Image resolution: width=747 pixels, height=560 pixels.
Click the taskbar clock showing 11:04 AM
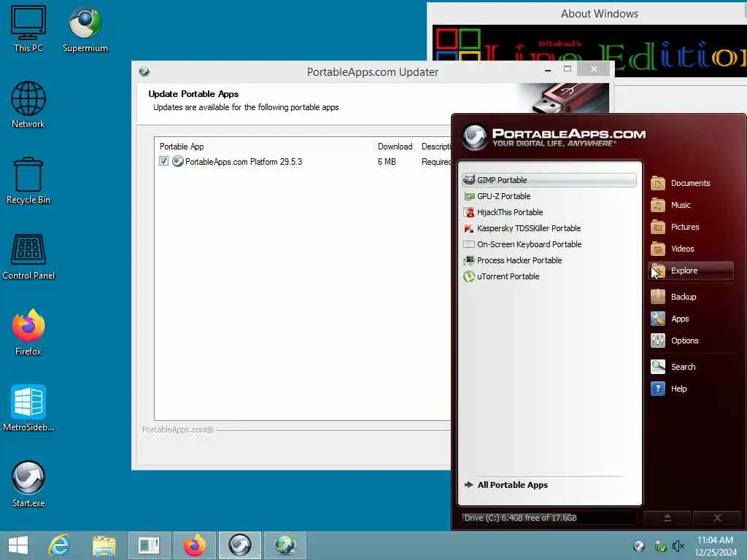tap(715, 546)
